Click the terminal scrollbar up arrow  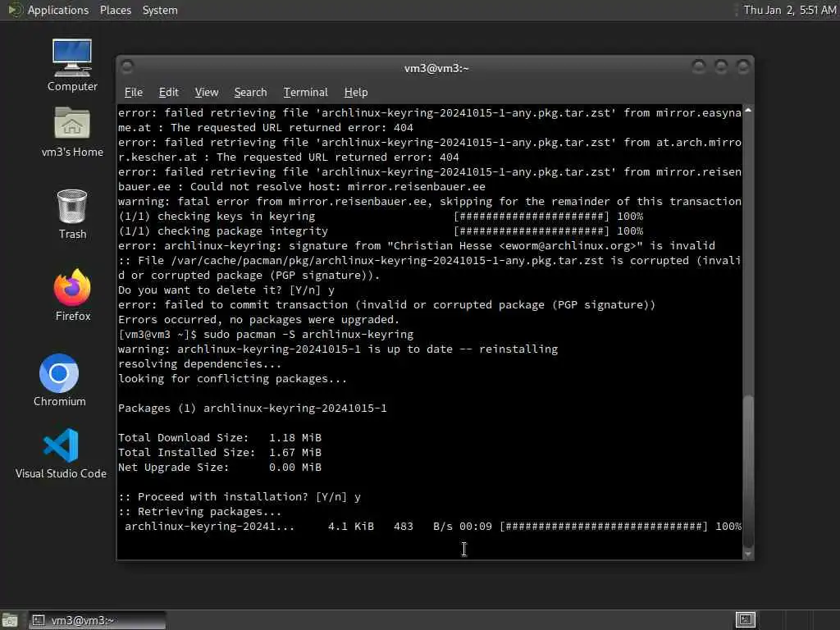tap(748, 111)
